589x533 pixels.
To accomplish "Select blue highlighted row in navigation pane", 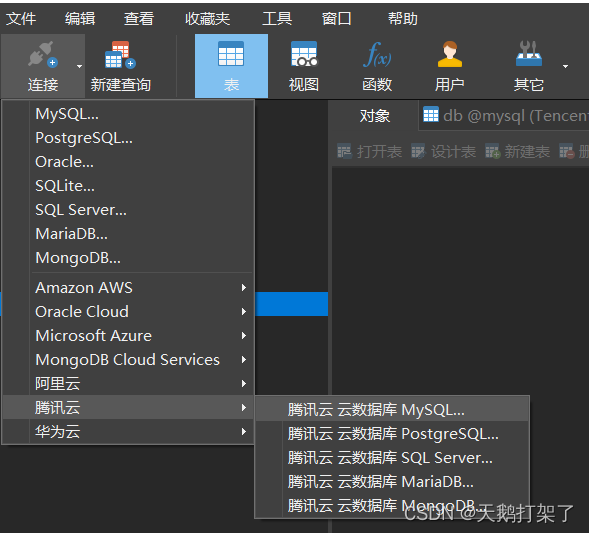I will (291, 304).
